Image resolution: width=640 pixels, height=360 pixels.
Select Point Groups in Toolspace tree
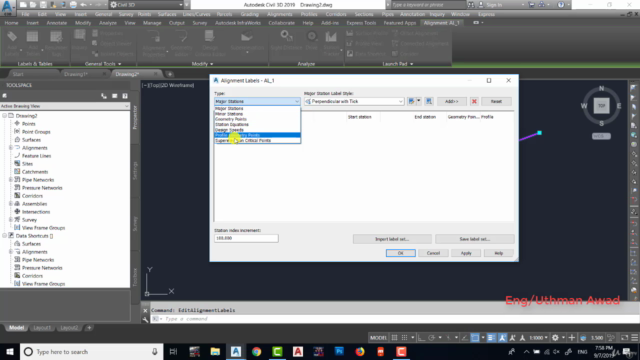(36, 132)
